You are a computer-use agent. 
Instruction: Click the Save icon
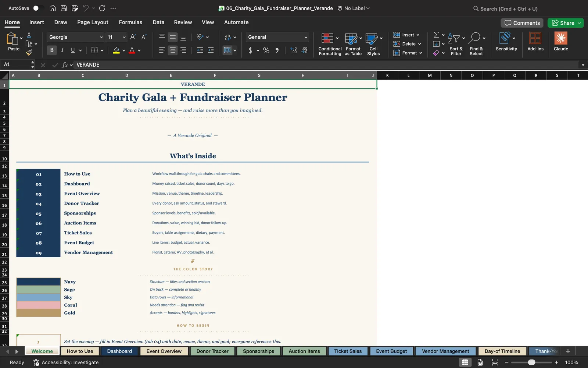click(64, 8)
